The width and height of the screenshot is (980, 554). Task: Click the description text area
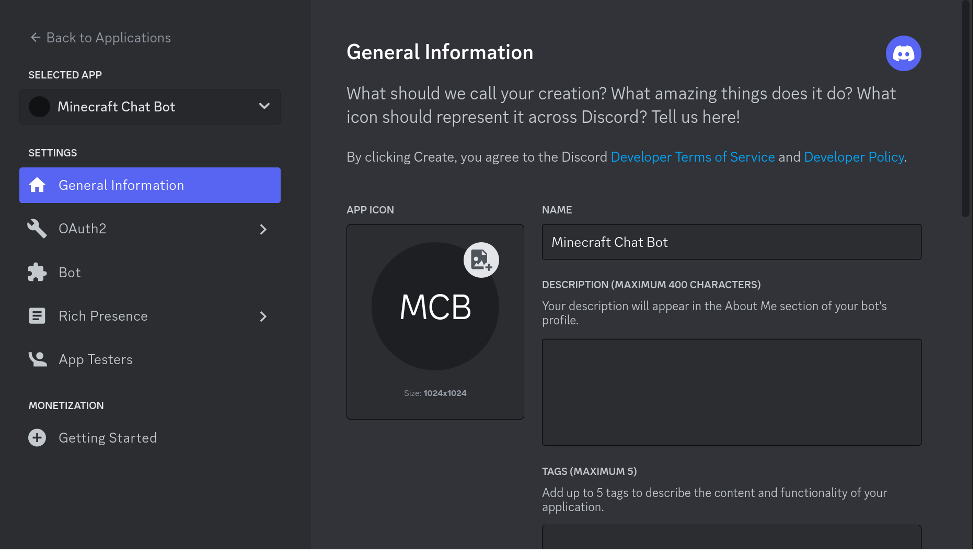(x=731, y=391)
